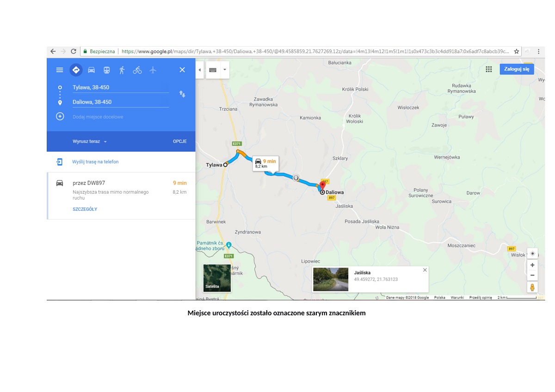Zoom in on the map
Viewport: 555px width, 392px height.
pyautogui.click(x=533, y=265)
